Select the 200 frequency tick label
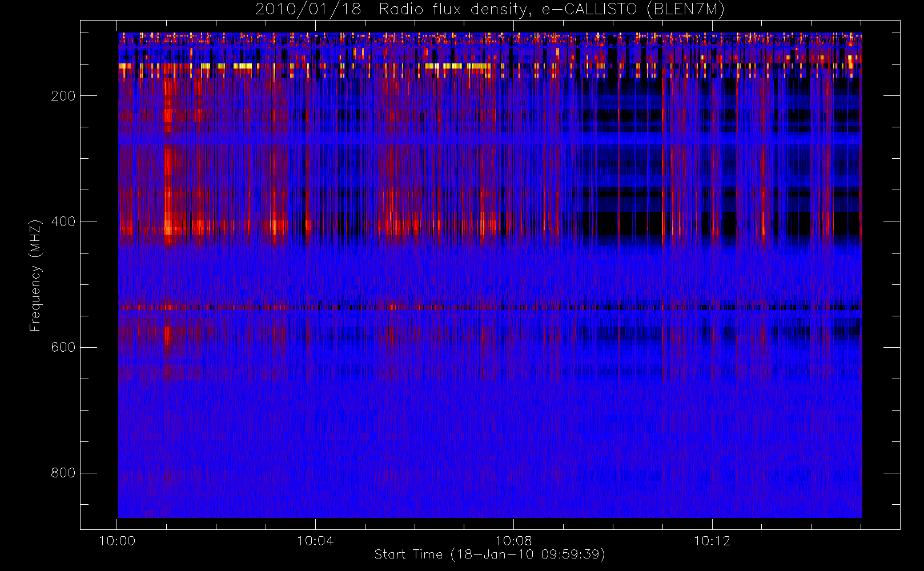The image size is (924, 571). coord(63,96)
